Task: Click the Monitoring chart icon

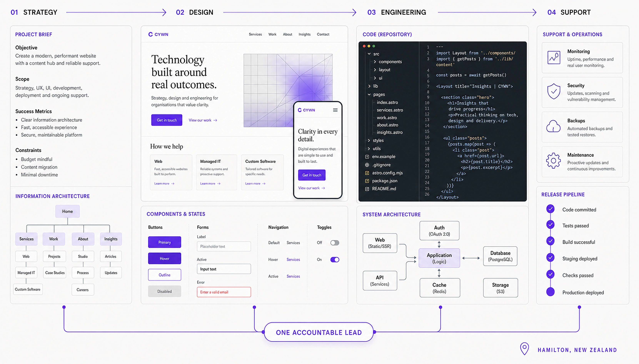Action: tap(554, 57)
